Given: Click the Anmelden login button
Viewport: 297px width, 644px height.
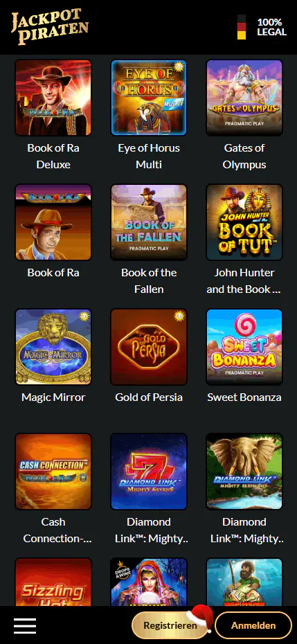Looking at the screenshot, I should (x=253, y=625).
